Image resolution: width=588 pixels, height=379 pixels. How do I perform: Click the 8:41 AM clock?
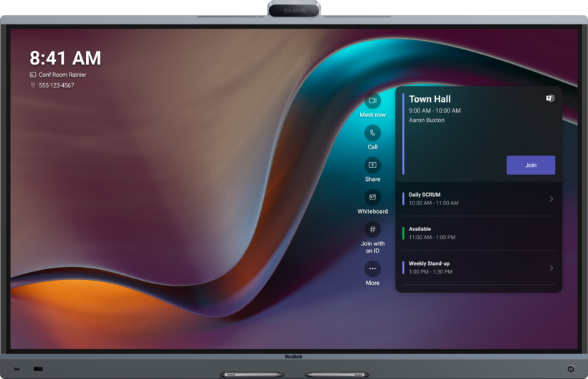[x=65, y=58]
